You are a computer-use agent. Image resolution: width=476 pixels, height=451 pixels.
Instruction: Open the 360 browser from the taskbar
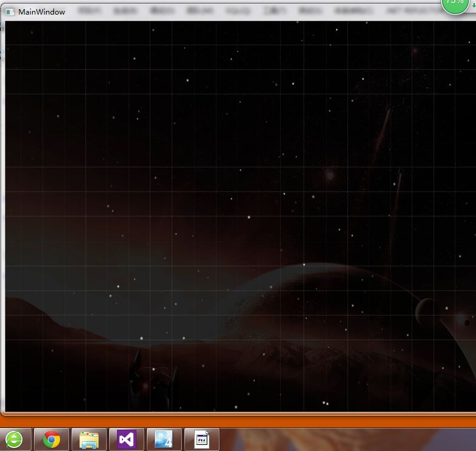coord(14,439)
